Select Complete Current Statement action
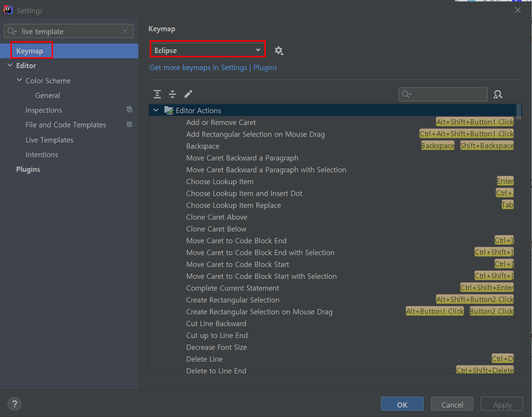Image resolution: width=532 pixels, height=417 pixels. pyautogui.click(x=233, y=288)
